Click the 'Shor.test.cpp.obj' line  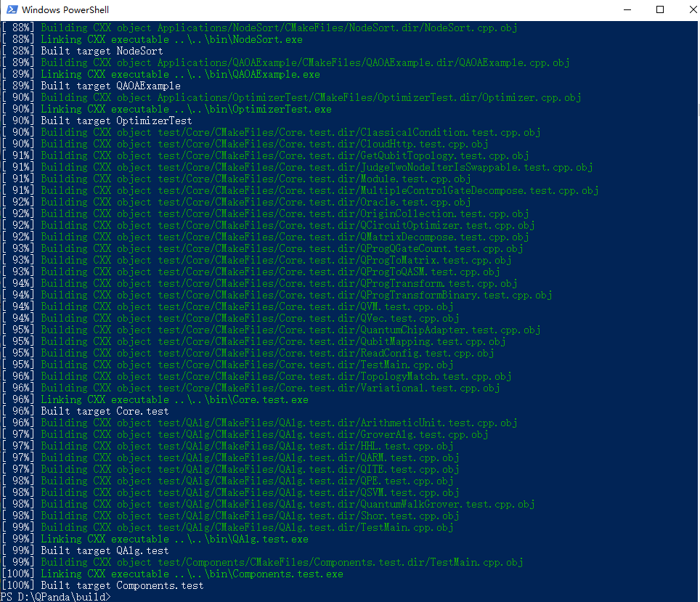tap(230, 516)
